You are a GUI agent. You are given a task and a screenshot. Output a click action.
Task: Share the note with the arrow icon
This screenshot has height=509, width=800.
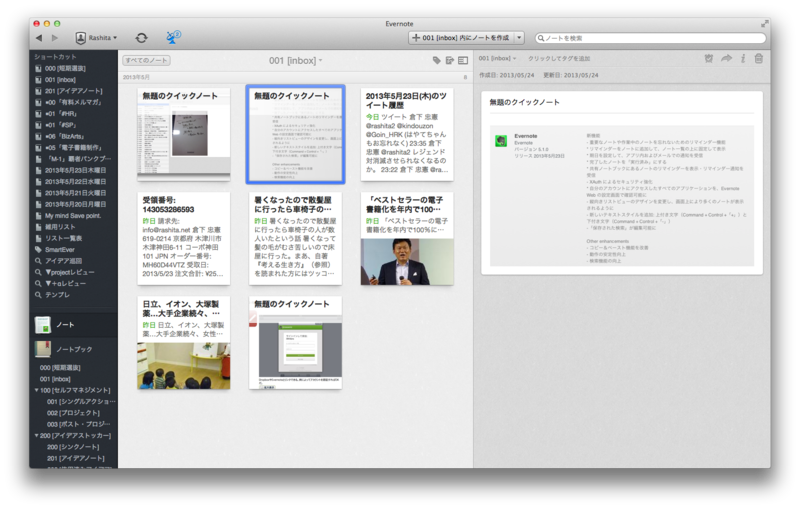(726, 59)
